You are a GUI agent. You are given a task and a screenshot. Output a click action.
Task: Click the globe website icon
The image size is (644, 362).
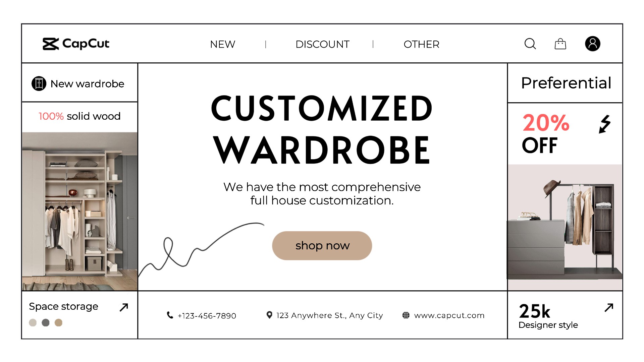(x=406, y=315)
